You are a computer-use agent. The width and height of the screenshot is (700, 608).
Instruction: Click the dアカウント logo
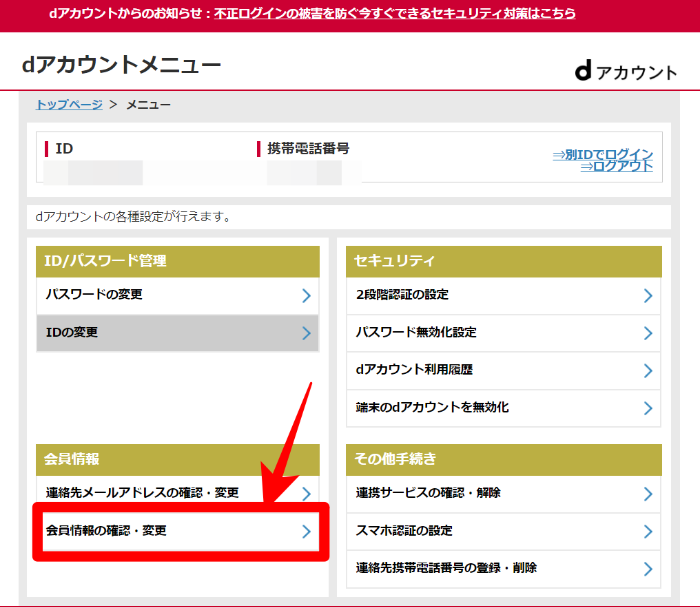click(x=626, y=72)
